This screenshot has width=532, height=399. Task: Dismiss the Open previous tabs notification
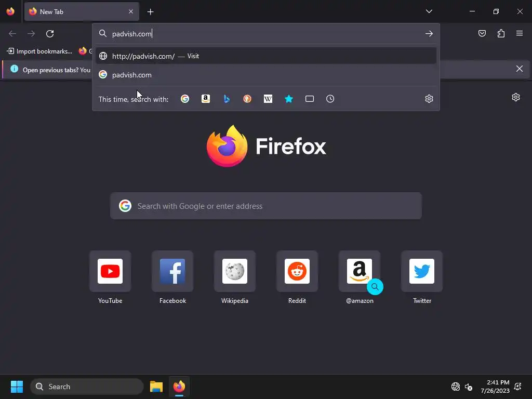520,69
